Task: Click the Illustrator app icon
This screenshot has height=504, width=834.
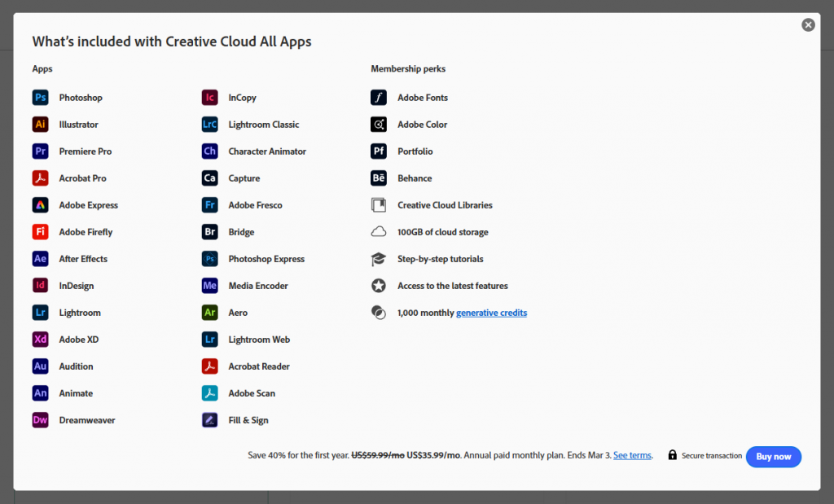Action: coord(40,124)
